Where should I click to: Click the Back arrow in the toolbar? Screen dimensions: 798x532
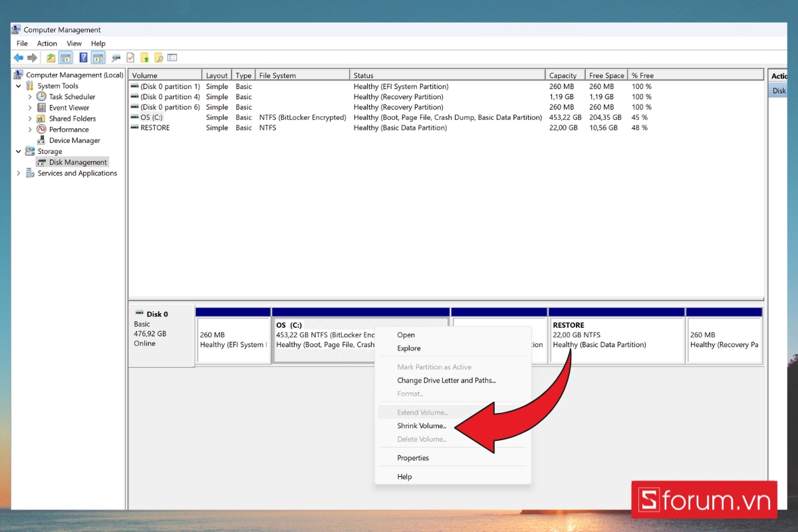pos(18,58)
